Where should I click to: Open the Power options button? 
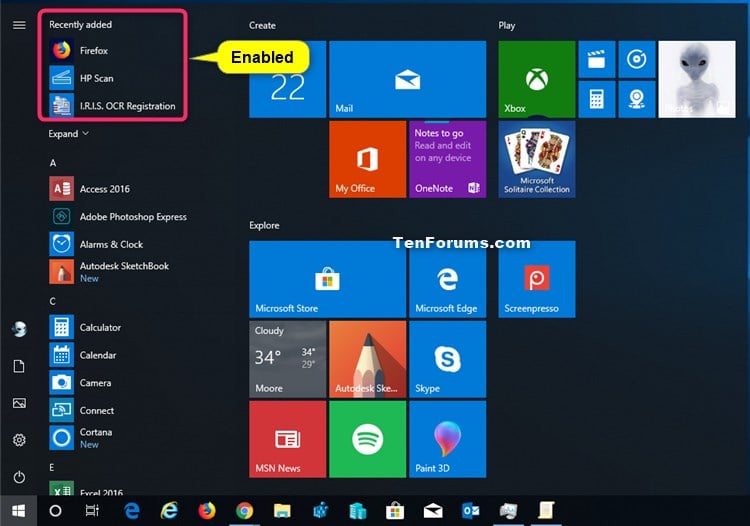19,477
